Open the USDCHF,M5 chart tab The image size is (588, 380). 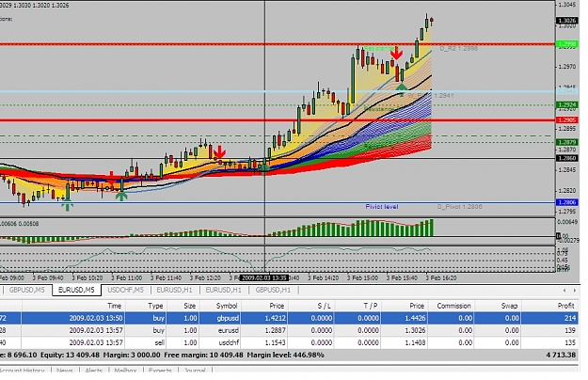[126, 290]
